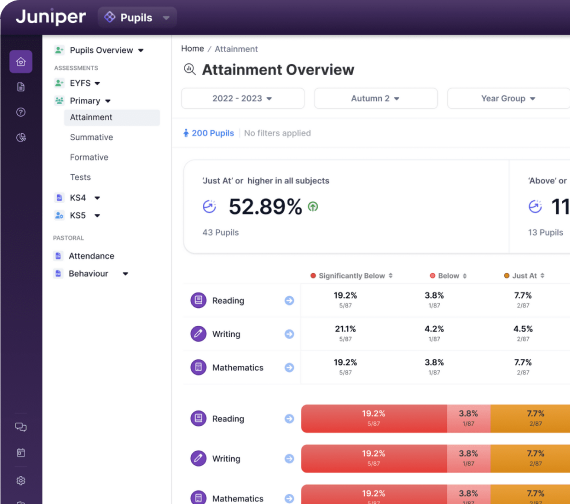
Task: Select Tests in the Primary menu
Action: 80,177
